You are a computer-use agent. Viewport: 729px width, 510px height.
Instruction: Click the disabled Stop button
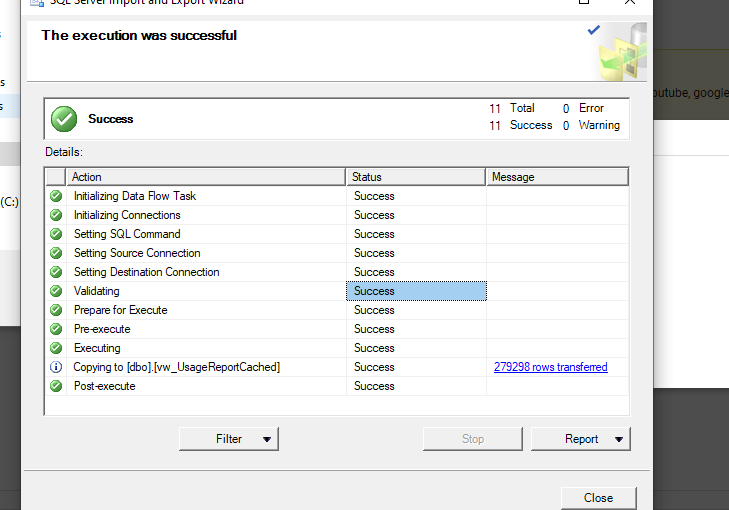click(x=473, y=439)
